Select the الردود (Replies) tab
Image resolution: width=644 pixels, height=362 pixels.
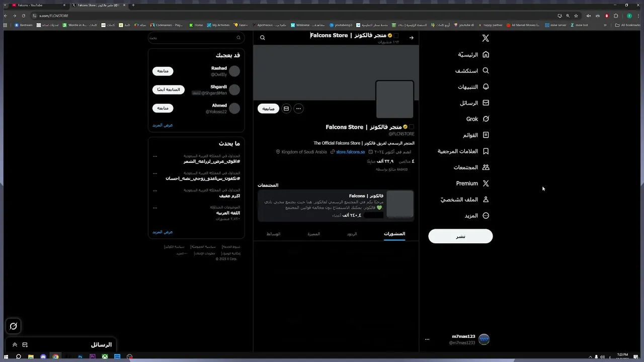[x=352, y=234]
